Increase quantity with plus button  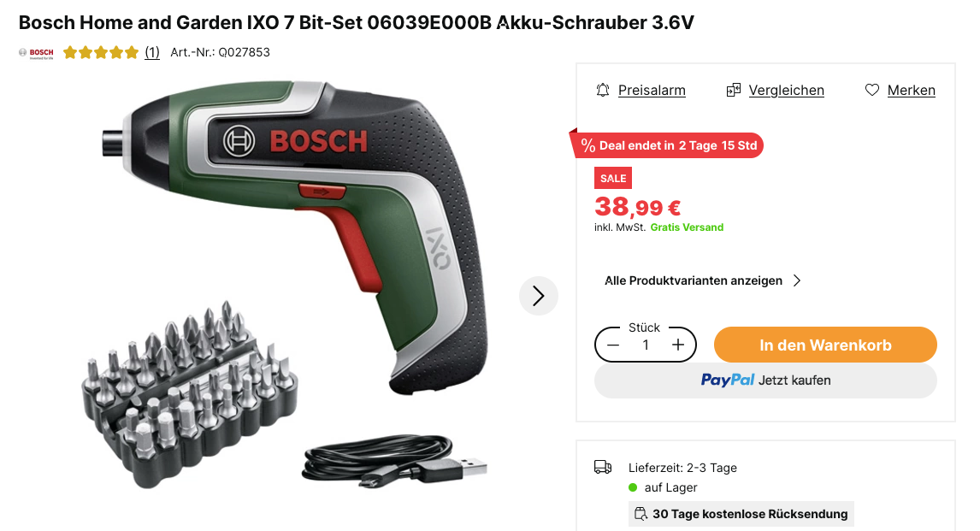(x=678, y=345)
